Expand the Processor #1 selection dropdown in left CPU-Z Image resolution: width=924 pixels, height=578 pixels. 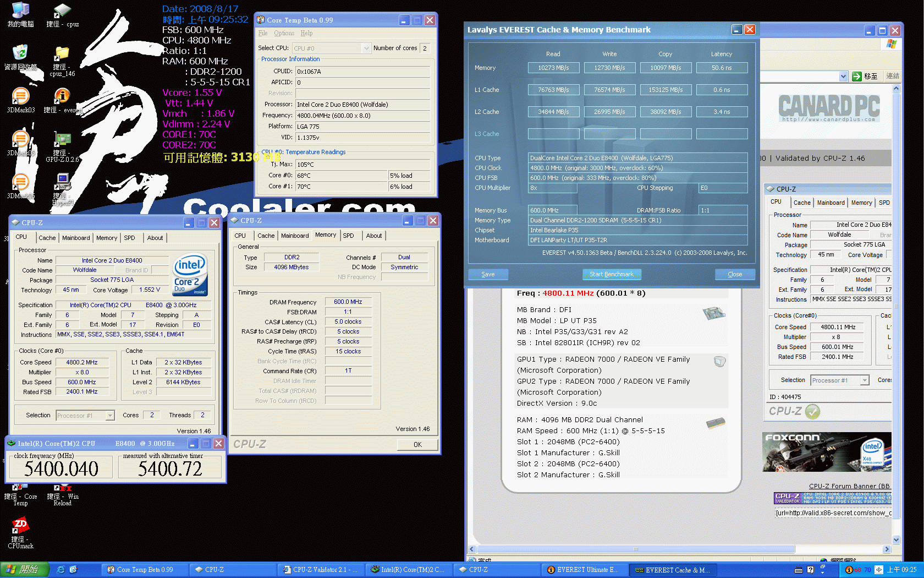pos(110,416)
